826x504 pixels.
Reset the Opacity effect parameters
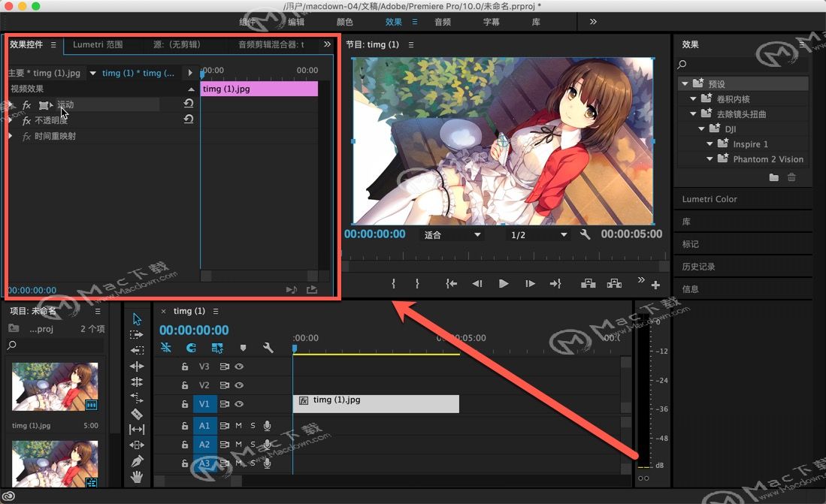(189, 119)
